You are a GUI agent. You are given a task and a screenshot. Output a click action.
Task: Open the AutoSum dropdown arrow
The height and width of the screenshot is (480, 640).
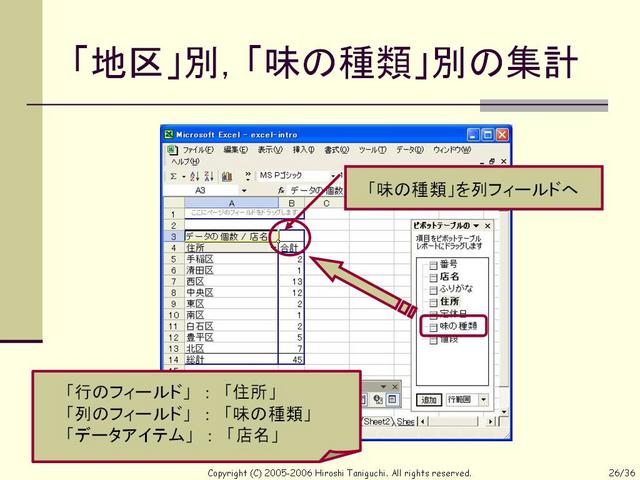coord(184,176)
